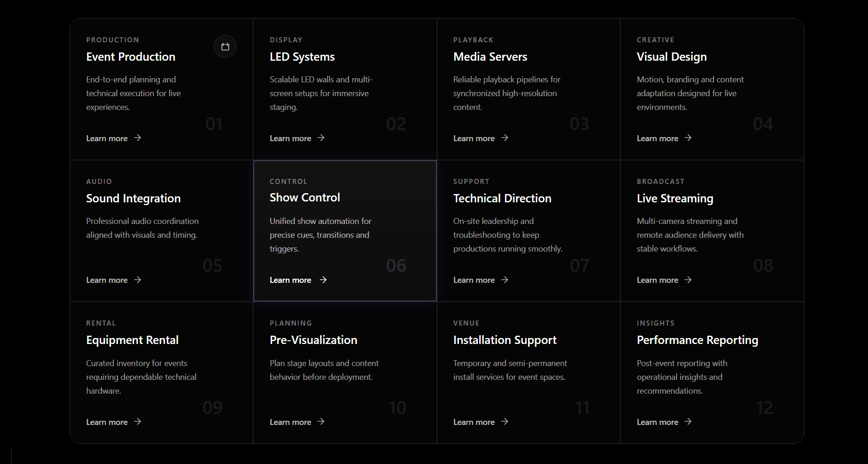The image size is (868, 464).
Task: Open Learn more under Event Production
Action: tap(107, 138)
